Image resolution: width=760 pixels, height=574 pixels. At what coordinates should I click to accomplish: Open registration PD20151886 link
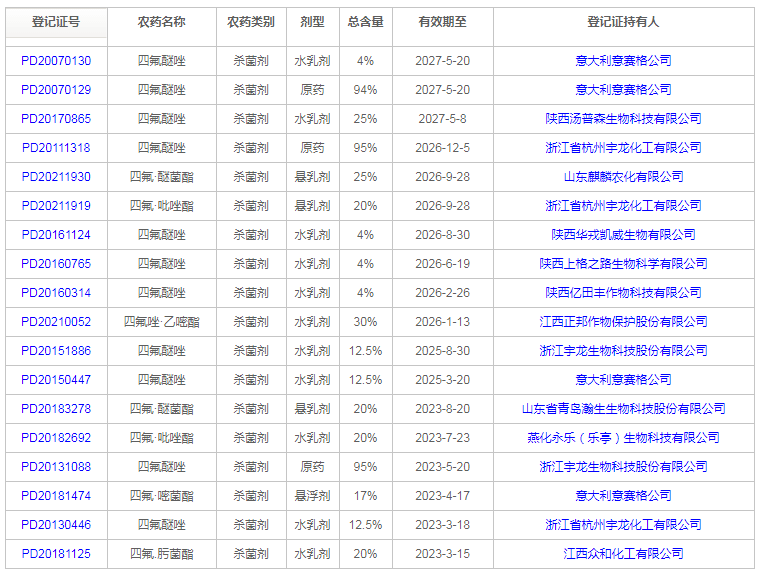point(56,351)
